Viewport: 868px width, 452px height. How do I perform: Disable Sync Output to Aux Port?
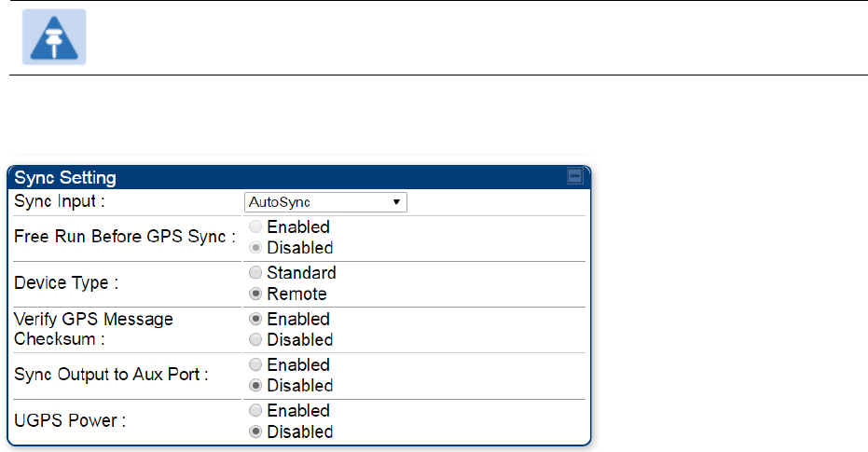[x=255, y=386]
